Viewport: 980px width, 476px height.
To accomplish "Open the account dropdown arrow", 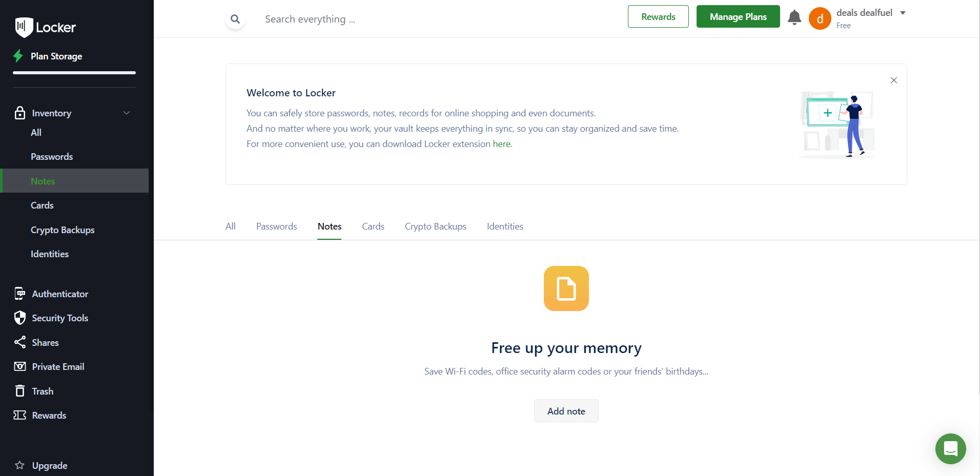I will coord(903,13).
